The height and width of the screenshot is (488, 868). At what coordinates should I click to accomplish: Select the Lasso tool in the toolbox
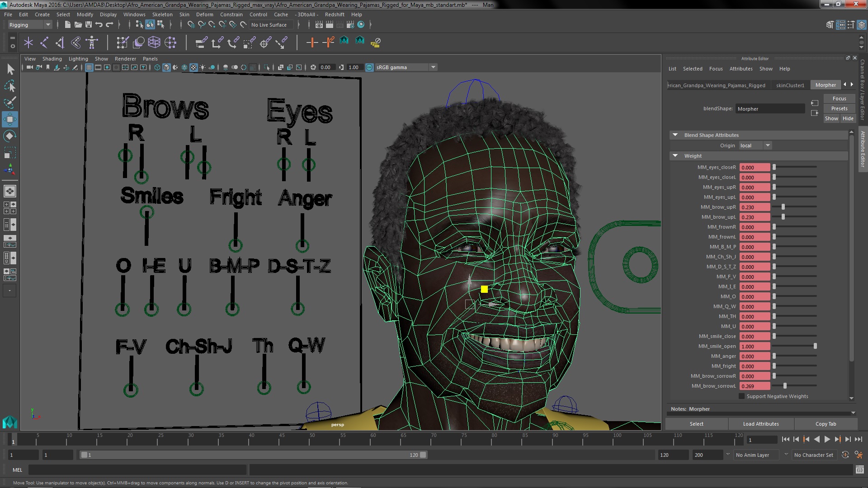point(10,86)
